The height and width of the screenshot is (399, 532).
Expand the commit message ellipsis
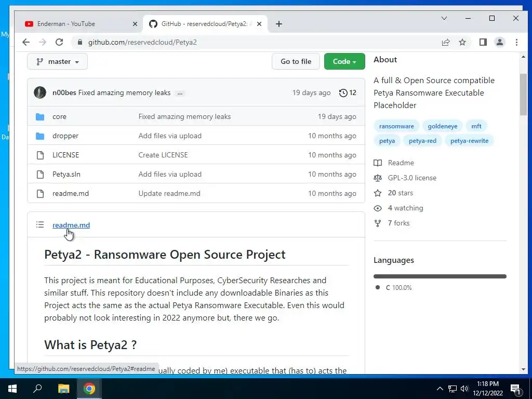click(180, 93)
